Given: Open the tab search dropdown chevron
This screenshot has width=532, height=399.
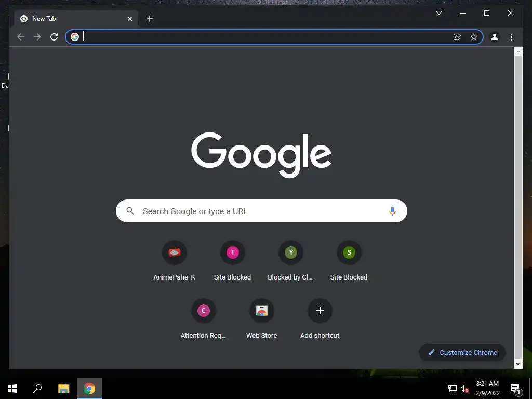Looking at the screenshot, I should 438,13.
